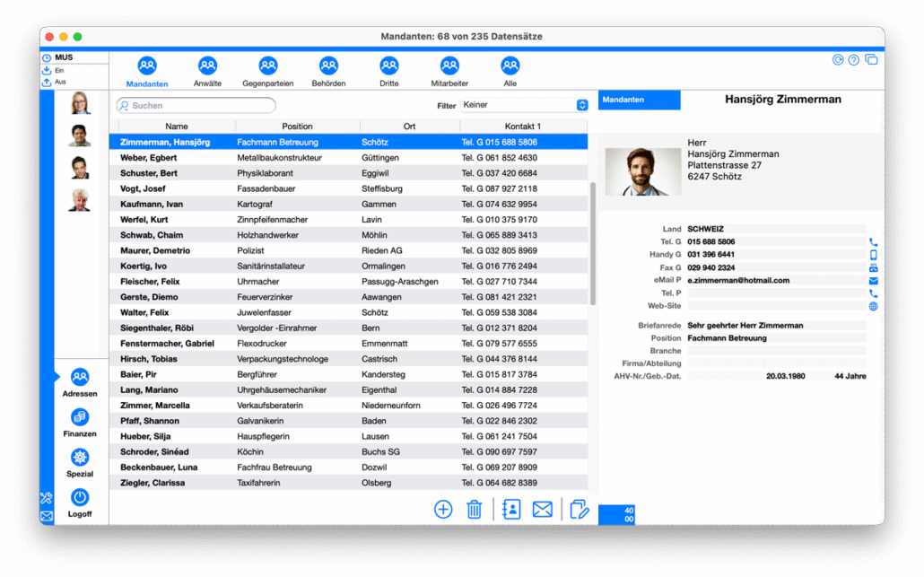Viewport: 924px width, 577px height.
Task: Click the globe icon beside Web-Site
Action: point(873,306)
